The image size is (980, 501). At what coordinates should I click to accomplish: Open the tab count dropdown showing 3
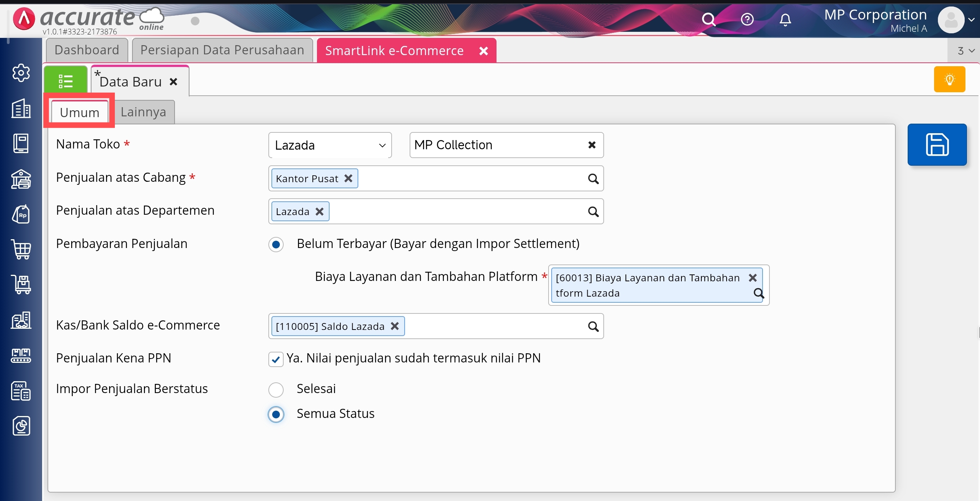965,51
